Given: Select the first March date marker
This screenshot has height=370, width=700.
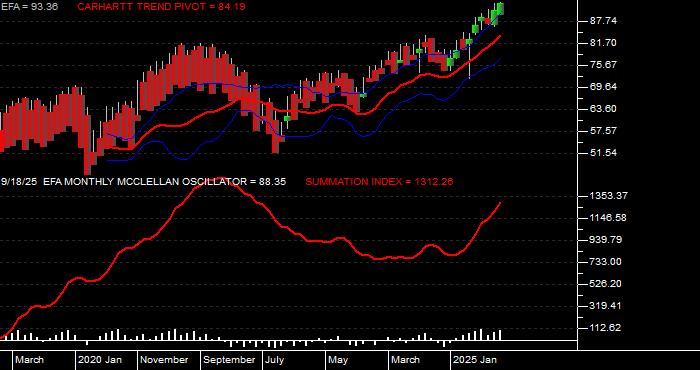Looking at the screenshot, I should [x=29, y=360].
